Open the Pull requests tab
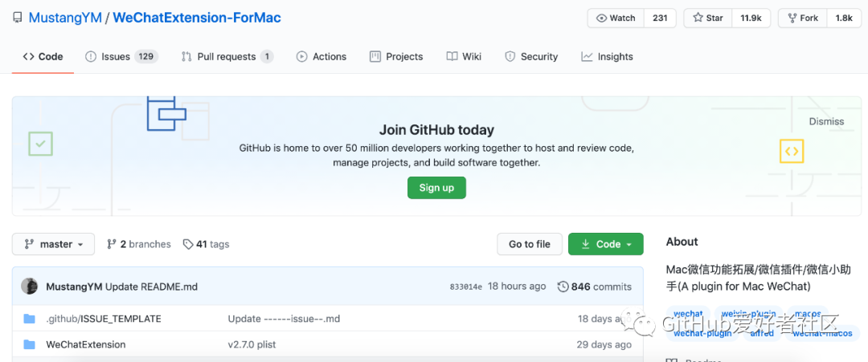 (227, 56)
